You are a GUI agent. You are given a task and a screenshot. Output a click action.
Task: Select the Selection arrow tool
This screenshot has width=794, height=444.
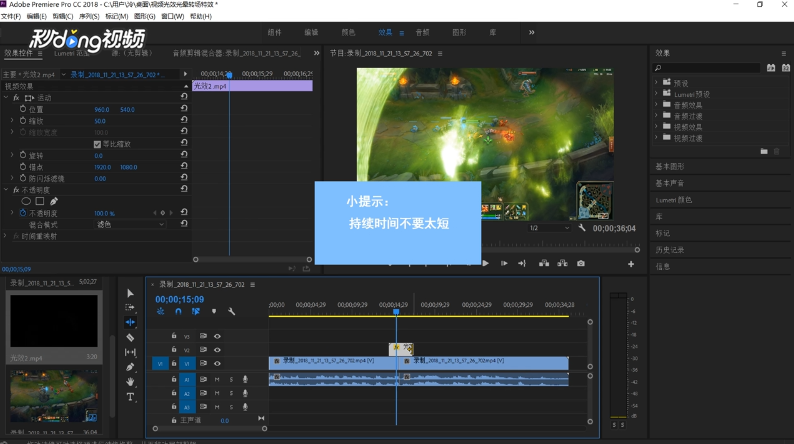point(130,293)
